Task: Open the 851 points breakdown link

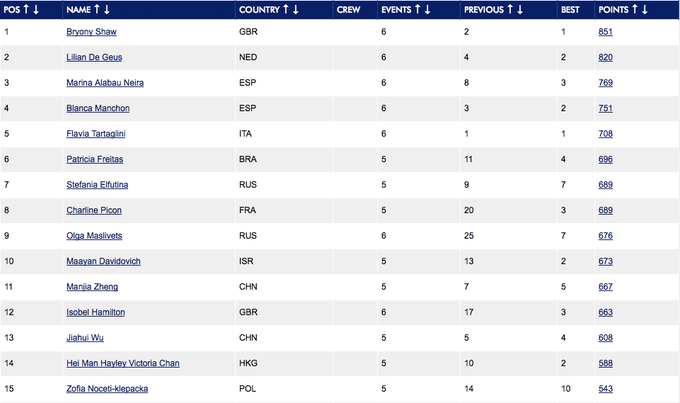Action: (x=605, y=32)
